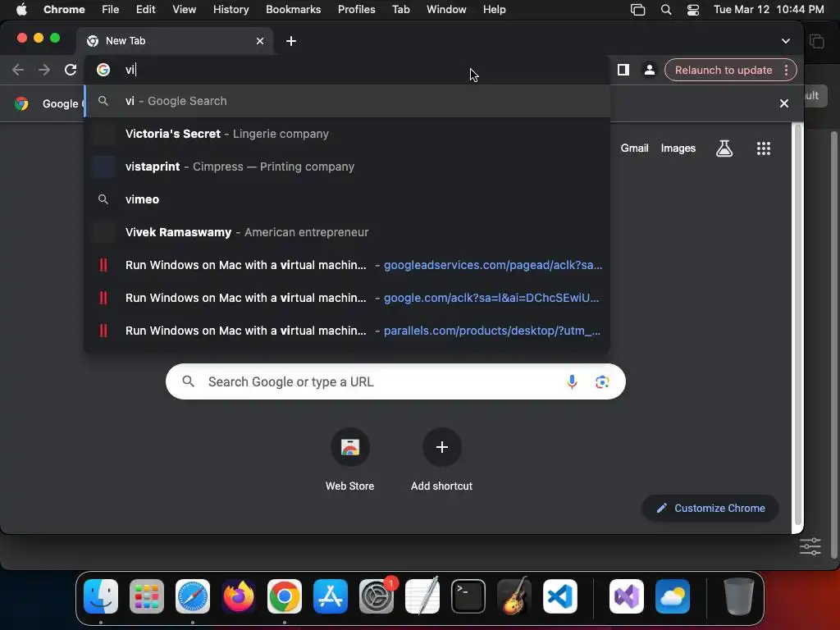Launch Visual Studio Code from the Dock

(x=559, y=596)
